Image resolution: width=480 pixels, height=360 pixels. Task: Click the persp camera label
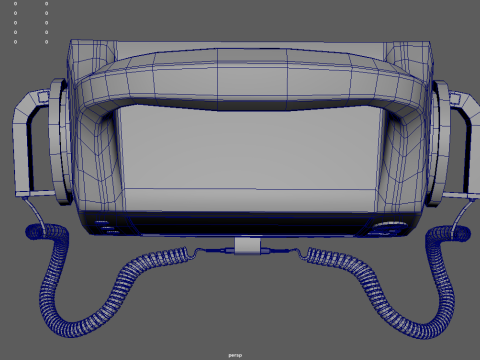point(235,355)
